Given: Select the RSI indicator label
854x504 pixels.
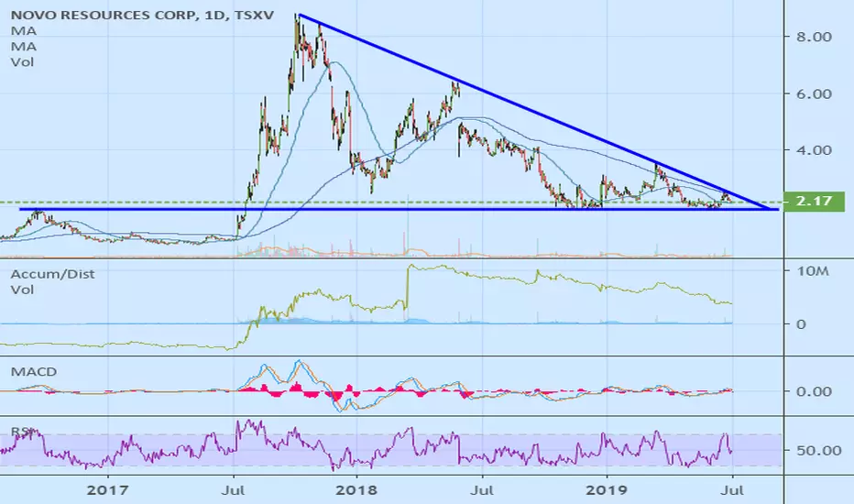Looking at the screenshot, I should pyautogui.click(x=21, y=432).
